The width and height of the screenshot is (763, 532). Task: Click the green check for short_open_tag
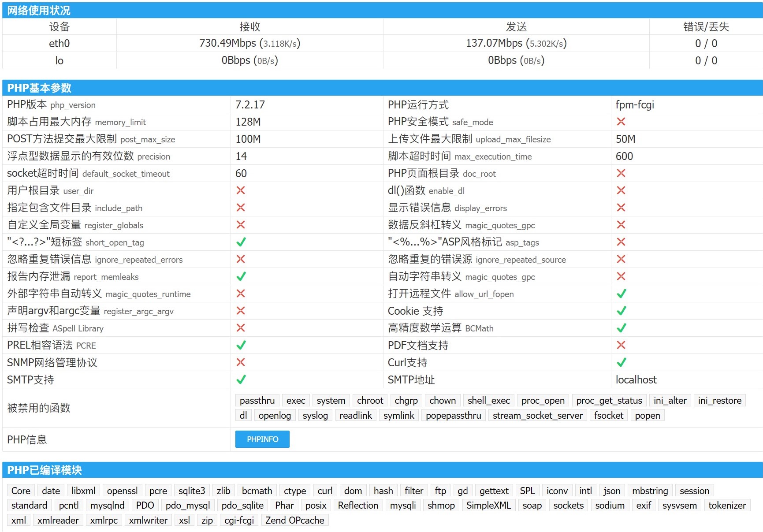coord(241,242)
